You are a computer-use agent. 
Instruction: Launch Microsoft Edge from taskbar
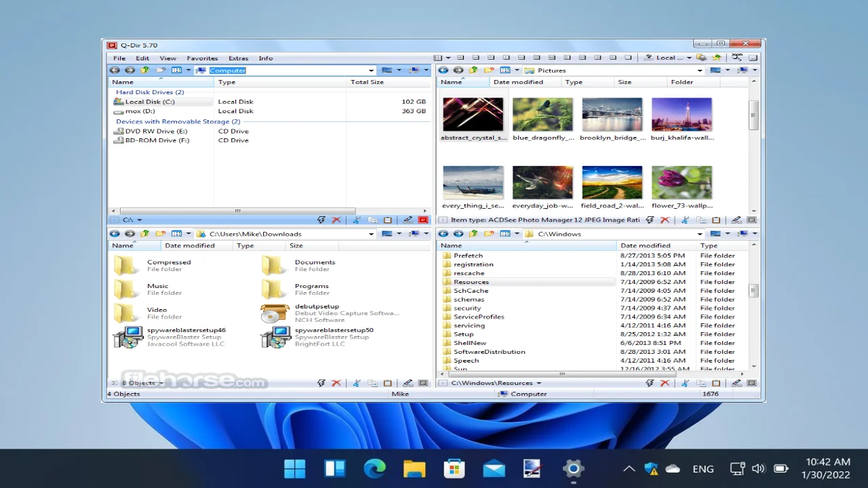tap(374, 468)
